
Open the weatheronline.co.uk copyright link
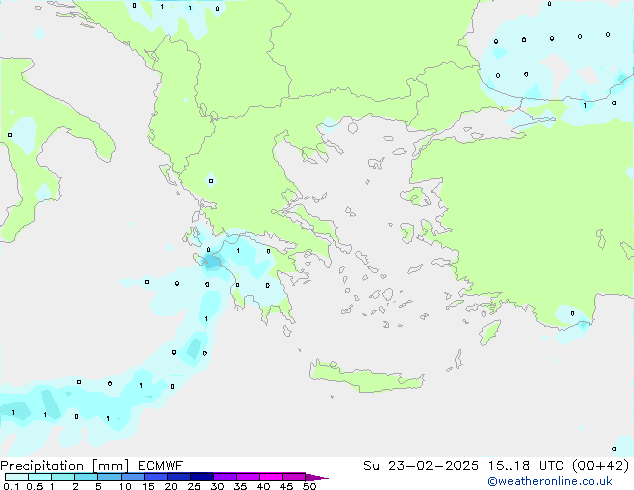pos(550,481)
